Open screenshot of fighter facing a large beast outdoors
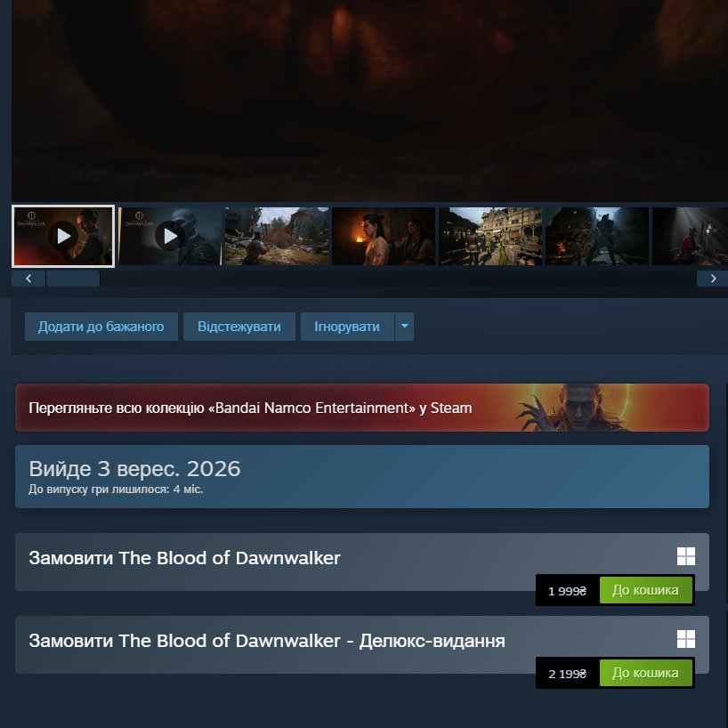The height and width of the screenshot is (728, 728). [x=277, y=237]
